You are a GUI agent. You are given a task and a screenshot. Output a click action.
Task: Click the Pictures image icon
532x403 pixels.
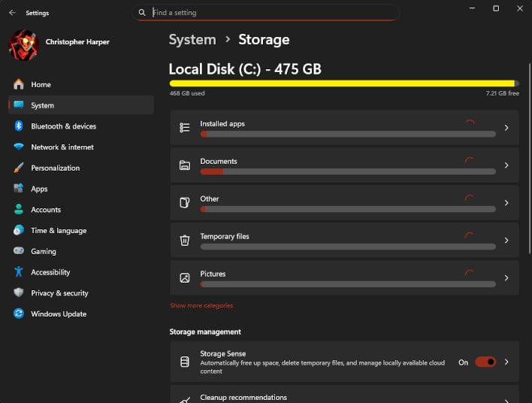coord(185,277)
